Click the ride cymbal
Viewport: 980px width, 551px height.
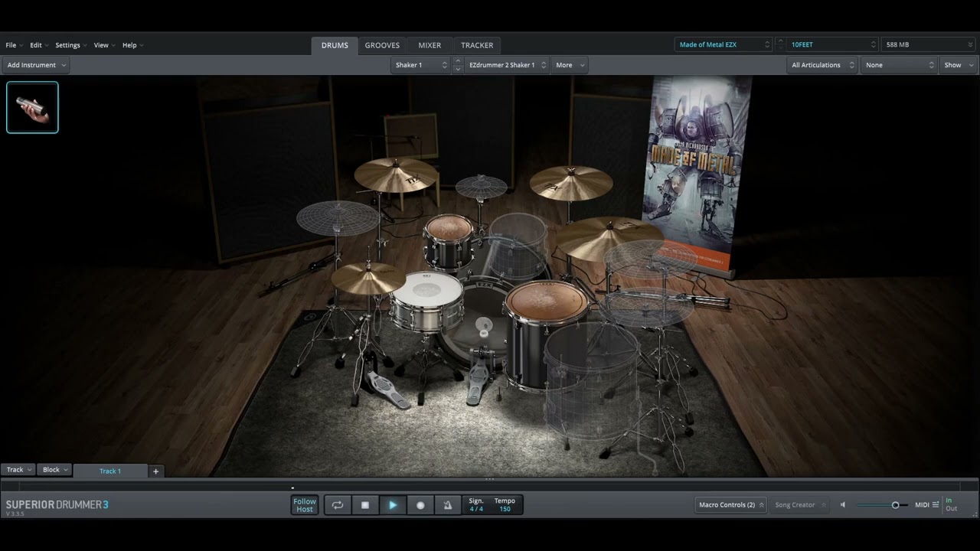pos(609,238)
